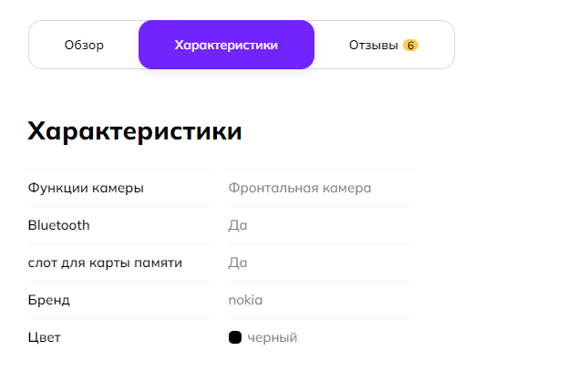
Task: Switch to the Обзор tab
Action: pyautogui.click(x=84, y=45)
